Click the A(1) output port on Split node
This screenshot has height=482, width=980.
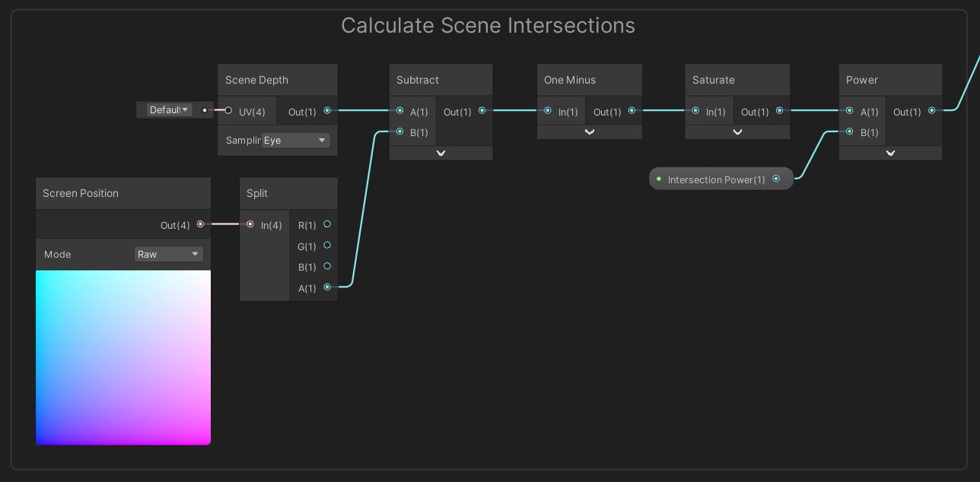(x=327, y=287)
